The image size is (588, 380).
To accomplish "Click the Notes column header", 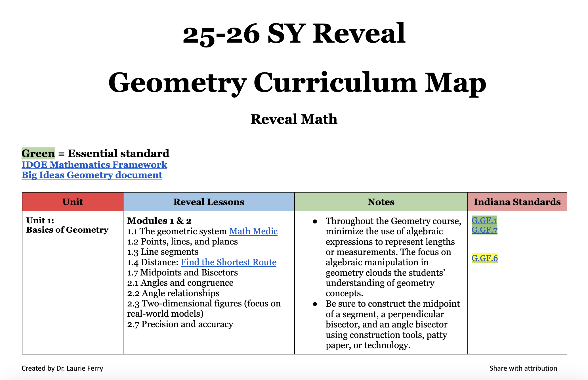I will [x=381, y=202].
